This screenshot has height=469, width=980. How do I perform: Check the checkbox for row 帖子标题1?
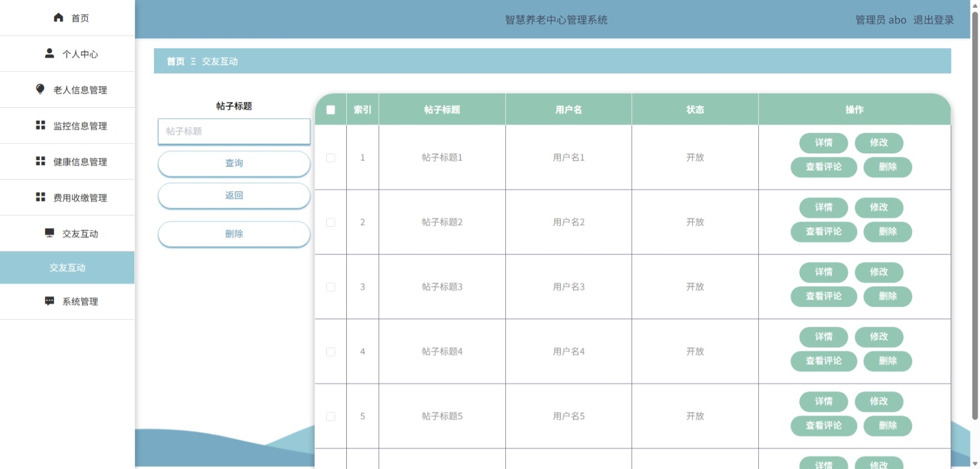331,158
